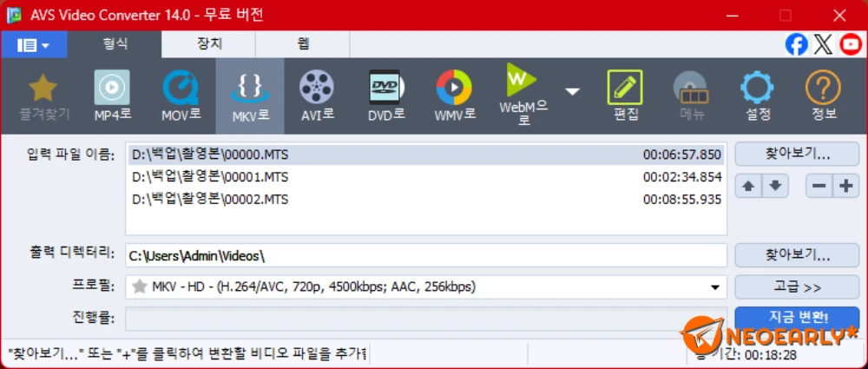Image resolution: width=868 pixels, height=369 pixels.
Task: Open the 설정 (Settings) gear
Action: 758,97
